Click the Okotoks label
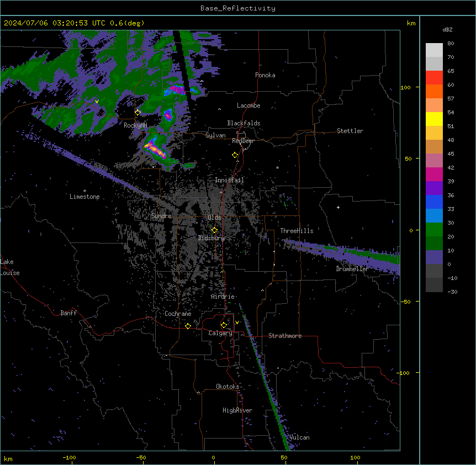This screenshot has height=465, width=476. [228, 387]
